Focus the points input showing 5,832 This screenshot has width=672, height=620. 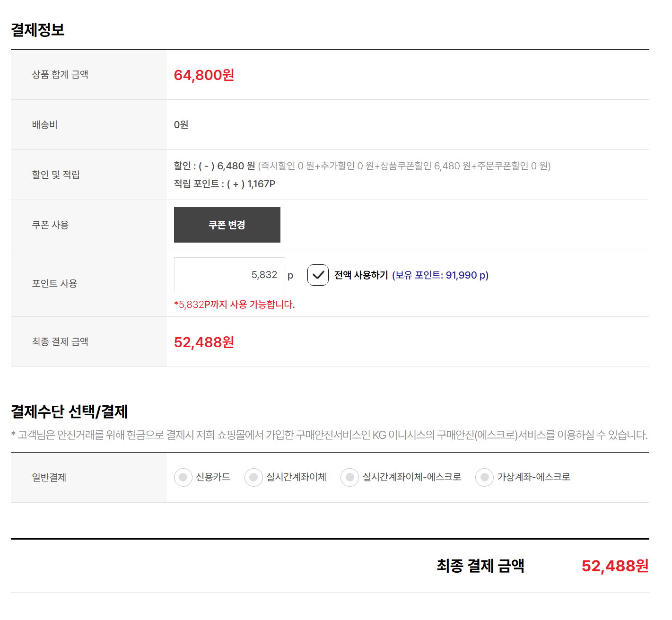pos(229,275)
